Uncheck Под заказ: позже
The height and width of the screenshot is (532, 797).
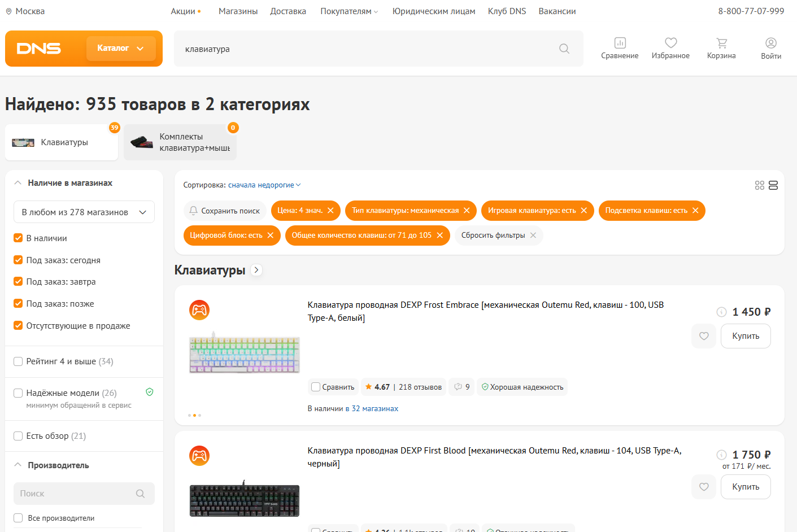pyautogui.click(x=18, y=304)
